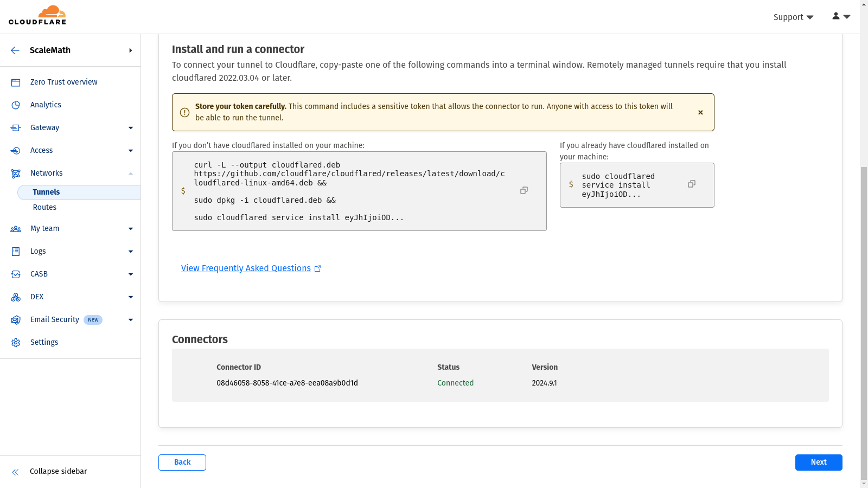Open the ScaleMath account switcher
868x488 pixels.
pos(130,50)
